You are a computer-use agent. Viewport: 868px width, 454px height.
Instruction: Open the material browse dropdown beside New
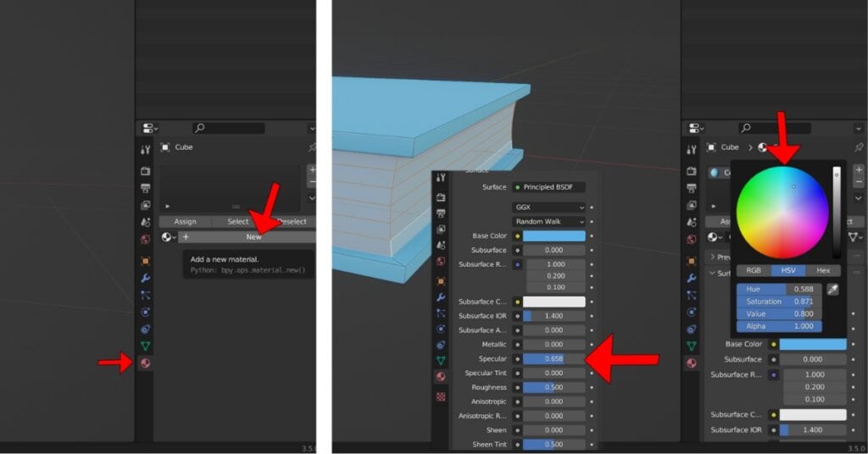168,237
